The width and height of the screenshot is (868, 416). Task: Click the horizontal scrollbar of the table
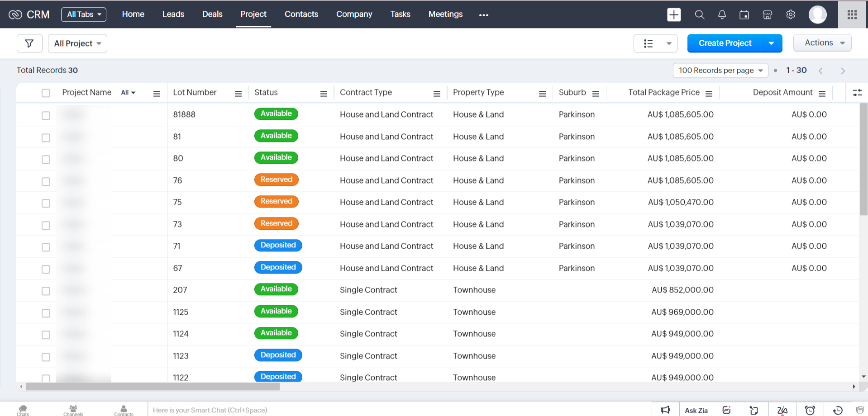[153, 387]
